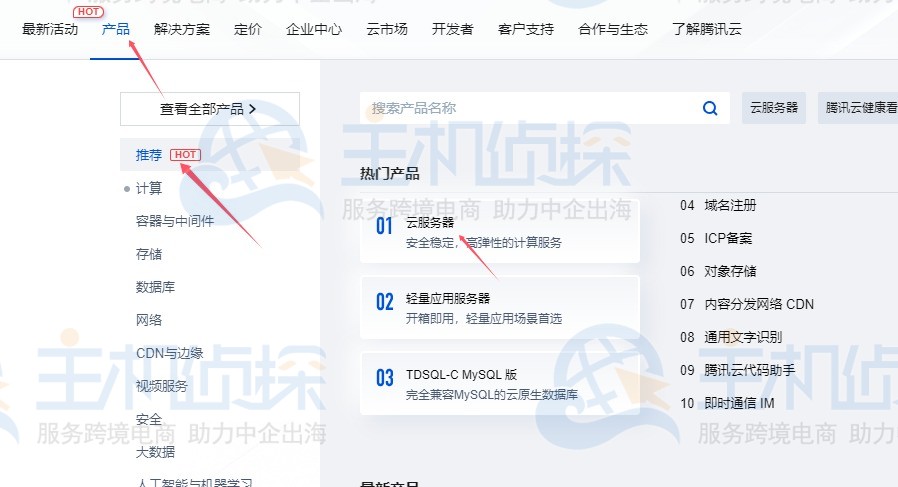Click the HOT badge above 最新活动
898x487 pixels.
pos(88,11)
